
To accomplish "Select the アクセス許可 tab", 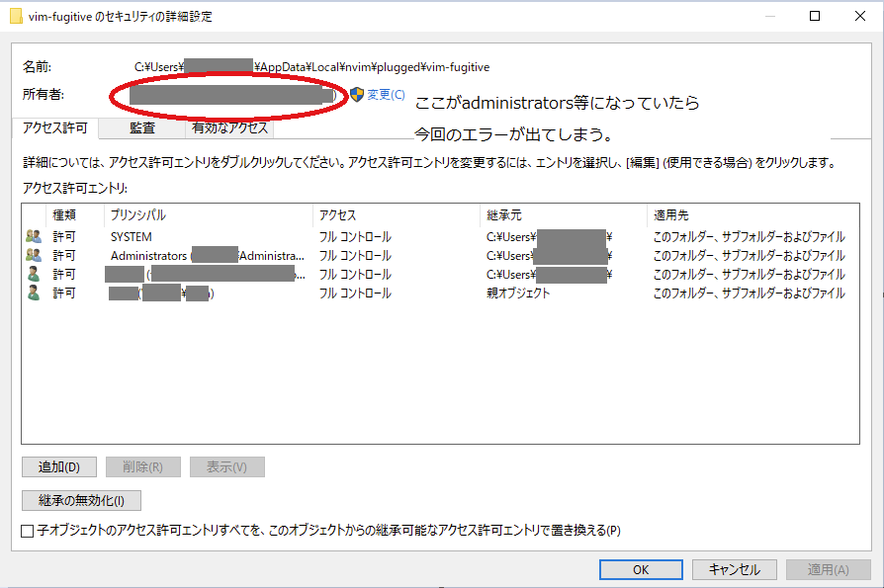I will point(55,127).
